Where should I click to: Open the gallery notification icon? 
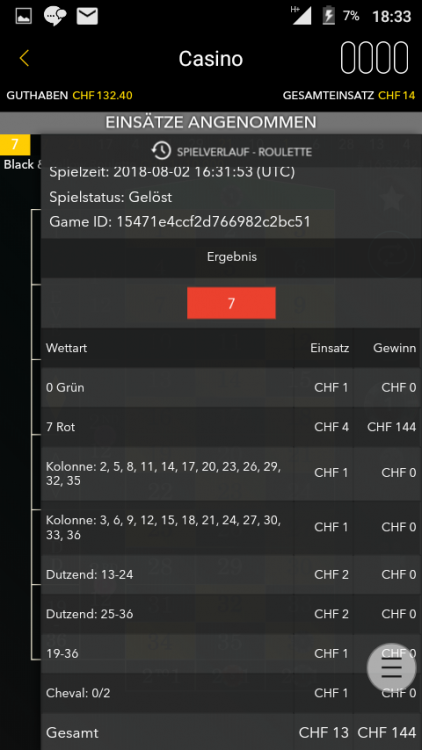(23, 16)
